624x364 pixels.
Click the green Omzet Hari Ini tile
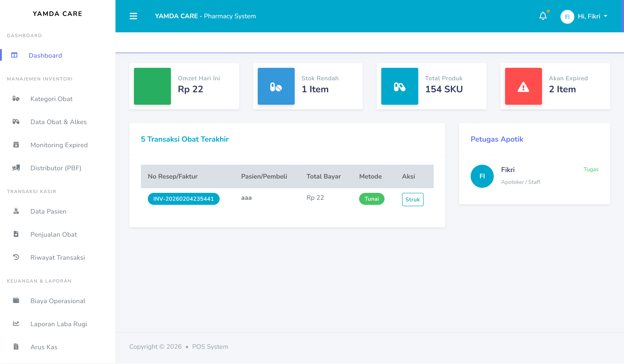pyautogui.click(x=152, y=86)
